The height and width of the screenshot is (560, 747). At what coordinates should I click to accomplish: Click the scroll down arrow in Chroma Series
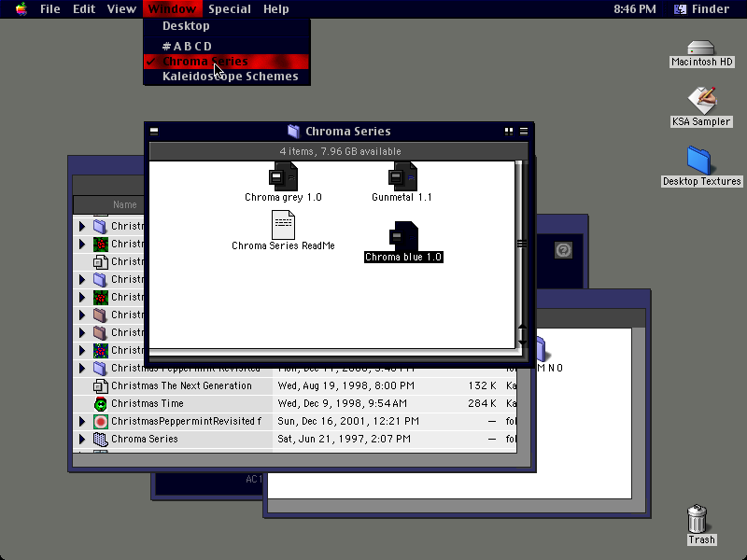click(x=522, y=343)
